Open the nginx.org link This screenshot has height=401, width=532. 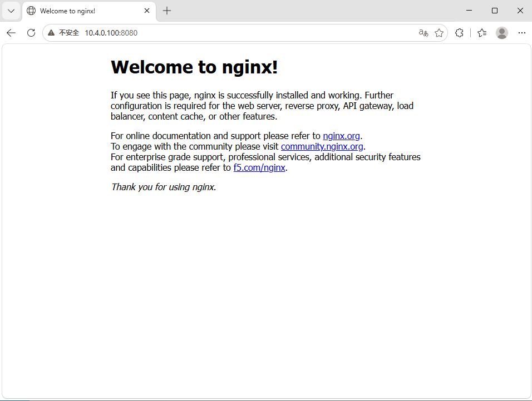pos(341,136)
